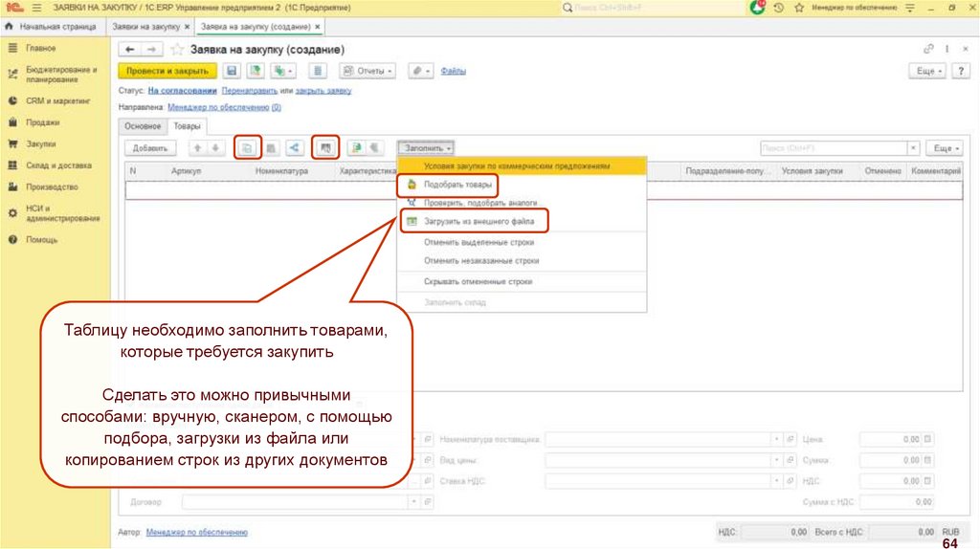Click the copy rows icon in table toolbar
Screen dimensions: 980x549
247,148
